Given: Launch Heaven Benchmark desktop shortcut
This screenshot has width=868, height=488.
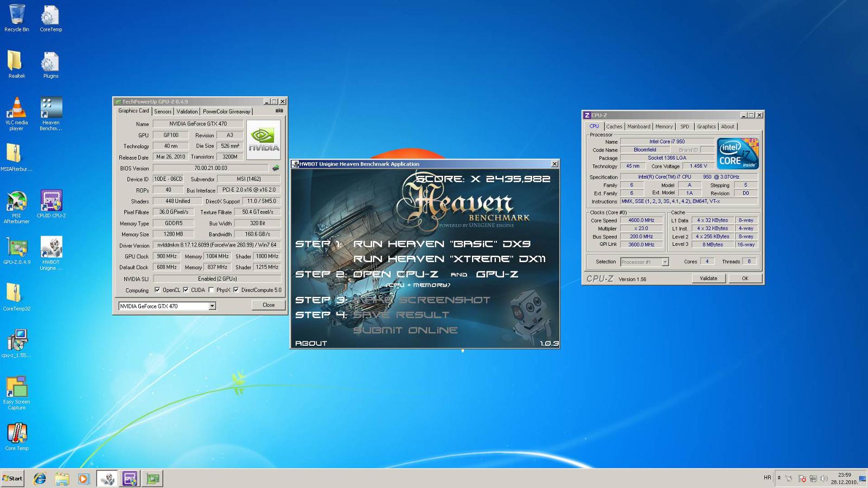Looking at the screenshot, I should click(51, 113).
